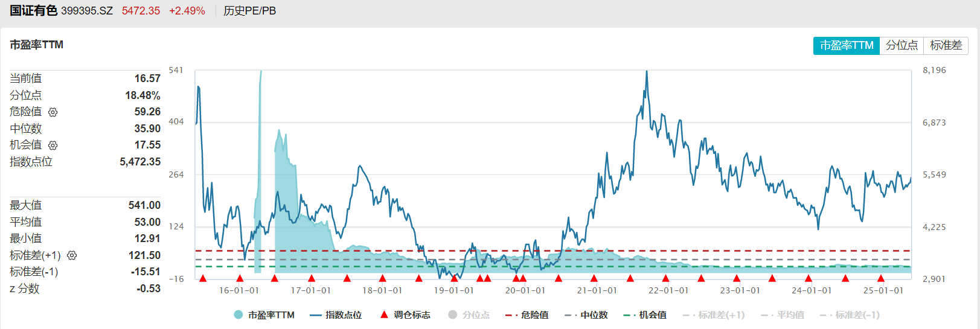Toggle 机会值 dashed line in legend
This screenshot has width=980, height=329.
click(644, 315)
